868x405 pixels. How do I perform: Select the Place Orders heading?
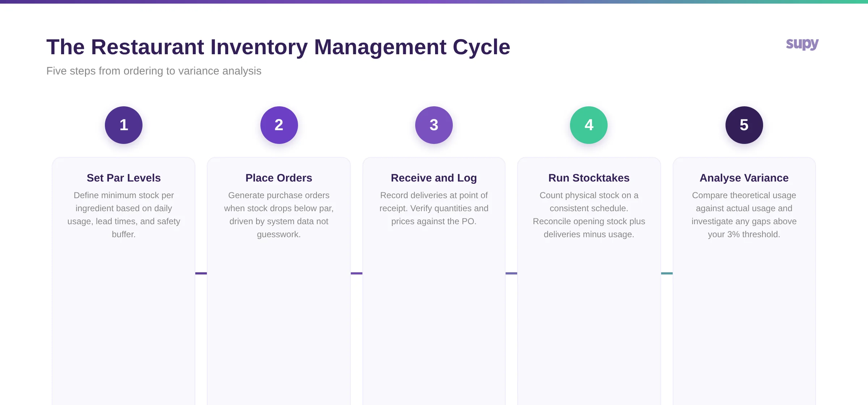click(278, 178)
